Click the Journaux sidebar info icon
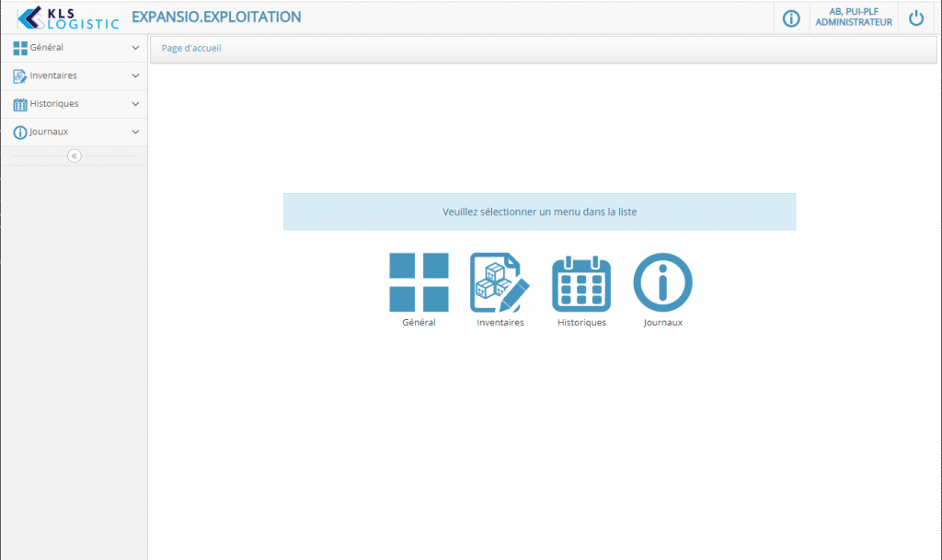 (x=20, y=132)
